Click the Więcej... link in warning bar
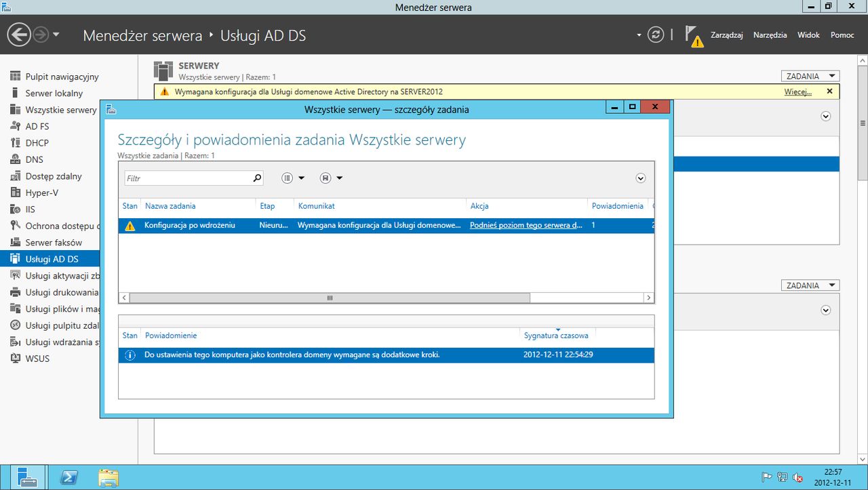This screenshot has width=868, height=490. pyautogui.click(x=798, y=91)
